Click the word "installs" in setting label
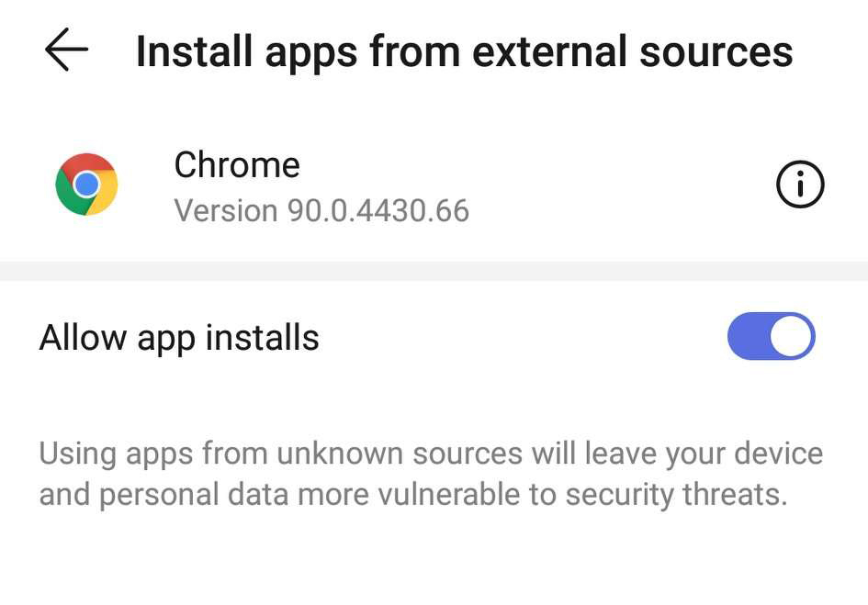 (262, 338)
